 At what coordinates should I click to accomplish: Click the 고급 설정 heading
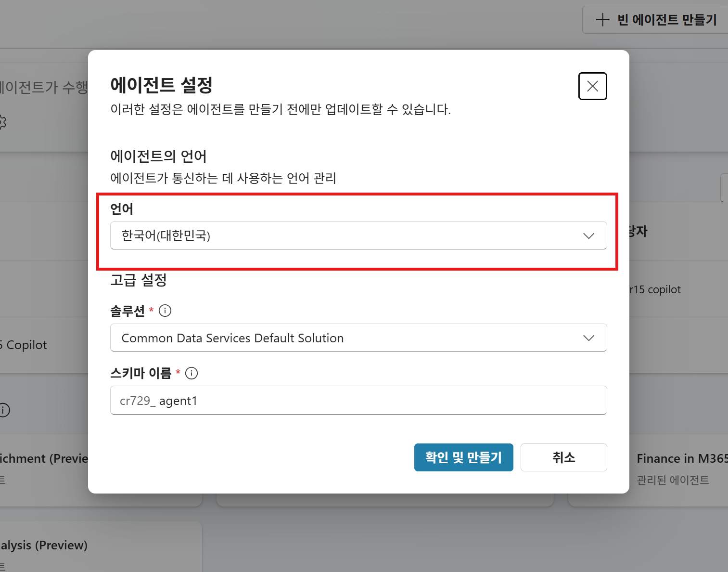[139, 280]
